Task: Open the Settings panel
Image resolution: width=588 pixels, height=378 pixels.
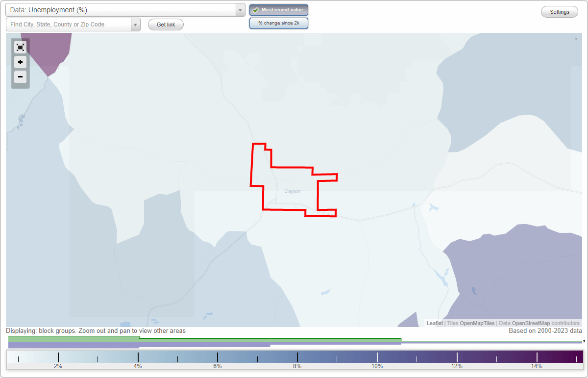Action: (x=559, y=11)
